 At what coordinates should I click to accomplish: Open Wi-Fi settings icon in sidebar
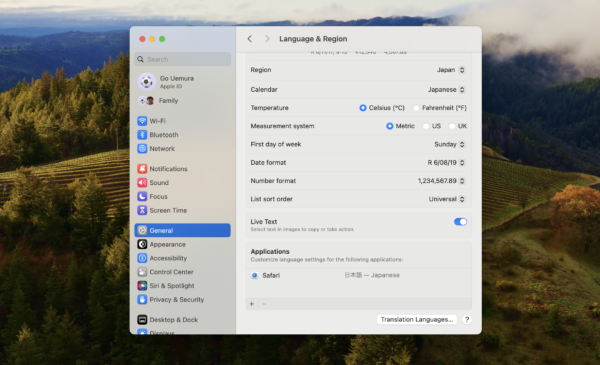142,121
